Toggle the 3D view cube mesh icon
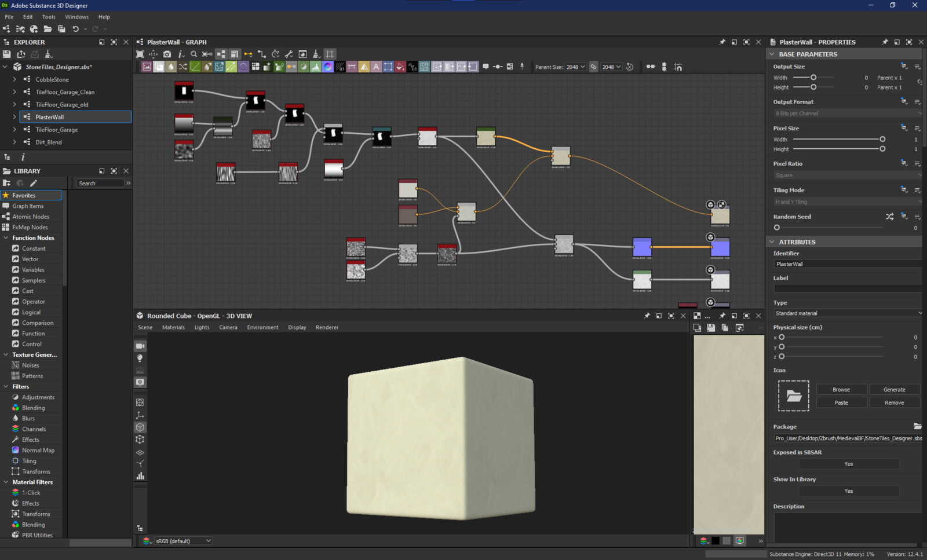Viewport: 927px width, 560px height. [x=140, y=427]
